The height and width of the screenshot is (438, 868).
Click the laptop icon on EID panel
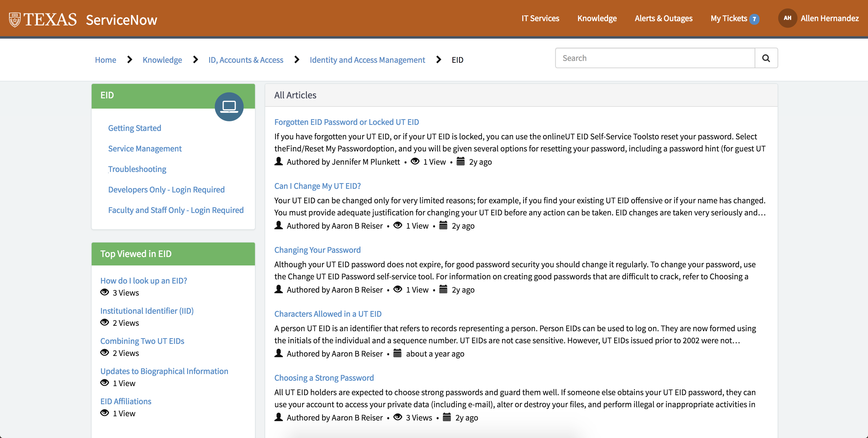[x=229, y=106]
